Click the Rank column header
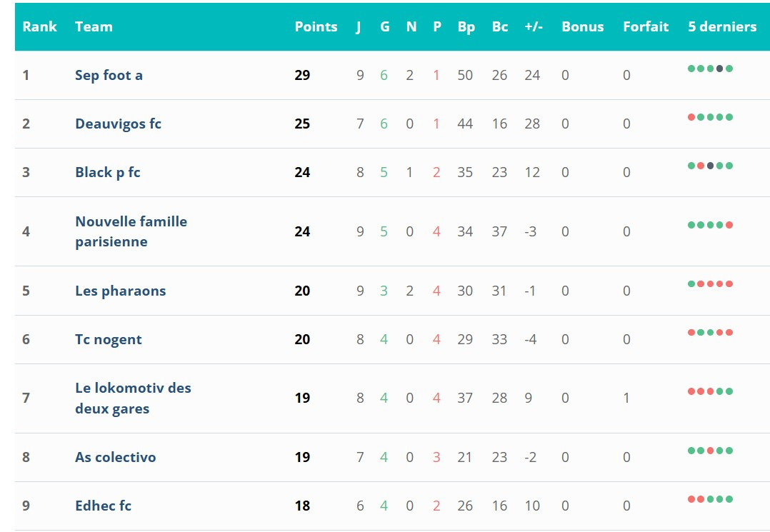The image size is (770, 532). click(39, 26)
